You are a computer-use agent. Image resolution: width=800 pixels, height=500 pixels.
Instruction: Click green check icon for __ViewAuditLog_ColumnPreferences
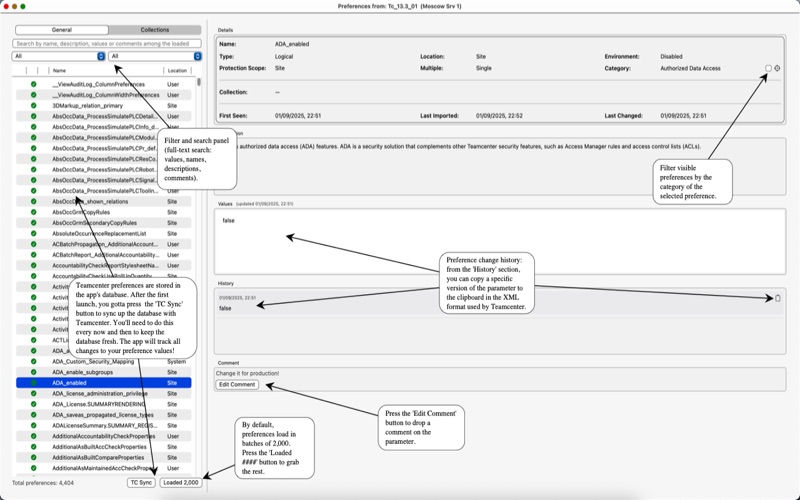pyautogui.click(x=34, y=84)
